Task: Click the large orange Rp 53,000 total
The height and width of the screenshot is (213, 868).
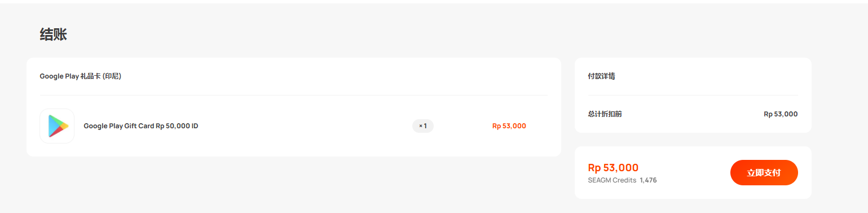Action: tap(613, 168)
